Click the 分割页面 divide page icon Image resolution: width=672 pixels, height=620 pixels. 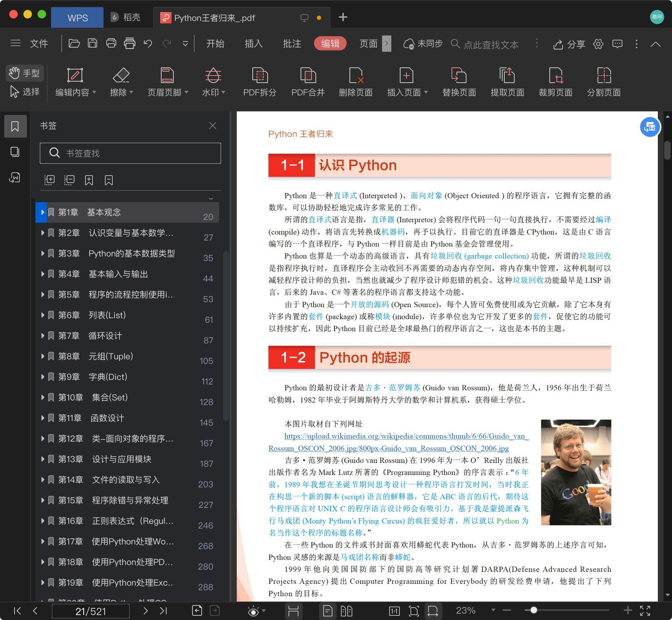coord(604,75)
